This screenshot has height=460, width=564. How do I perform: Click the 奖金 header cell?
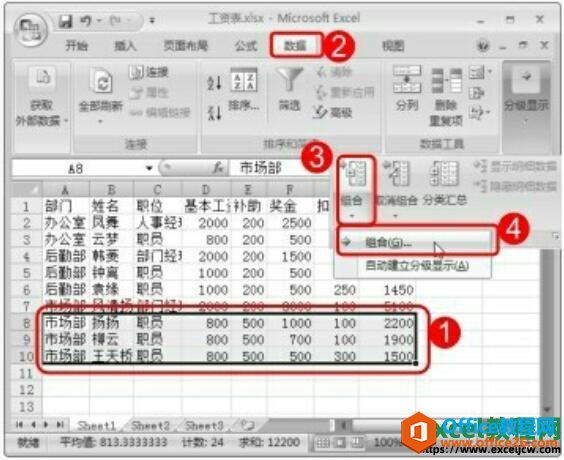click(291, 206)
